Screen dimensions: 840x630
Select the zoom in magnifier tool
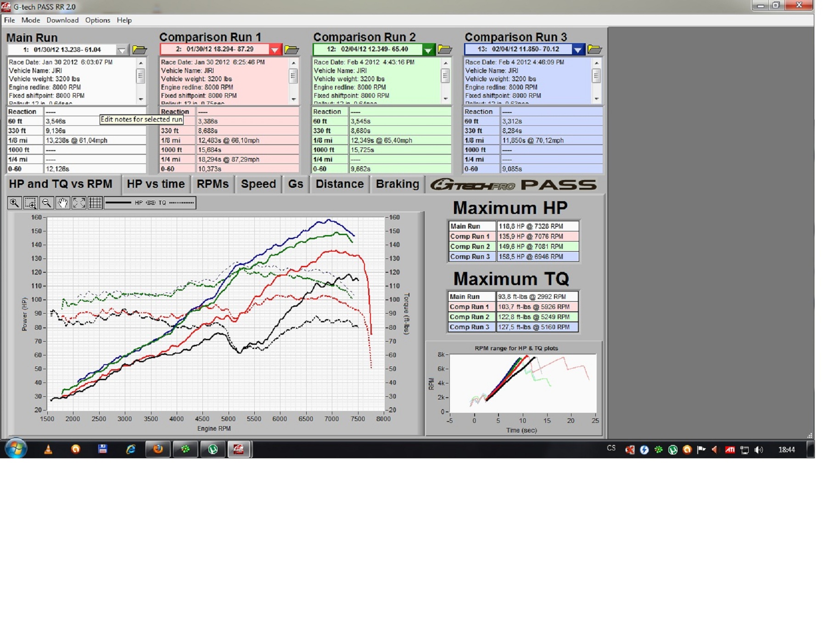coord(14,202)
